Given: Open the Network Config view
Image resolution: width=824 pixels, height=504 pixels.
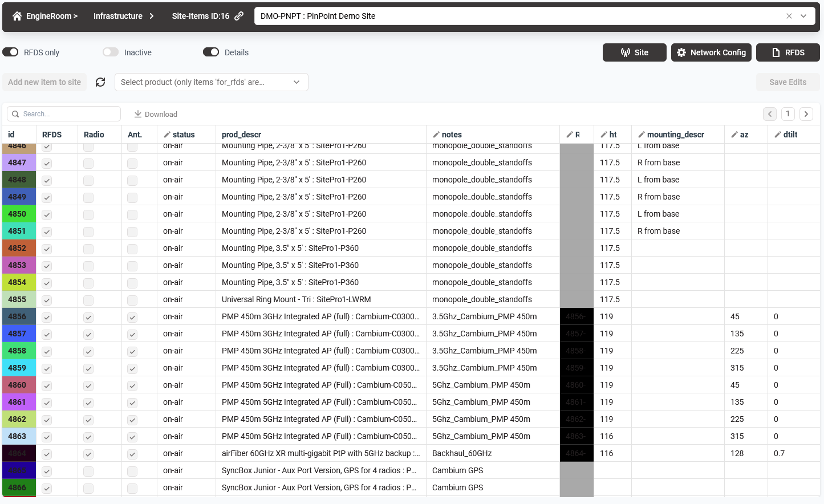Looking at the screenshot, I should [x=711, y=52].
